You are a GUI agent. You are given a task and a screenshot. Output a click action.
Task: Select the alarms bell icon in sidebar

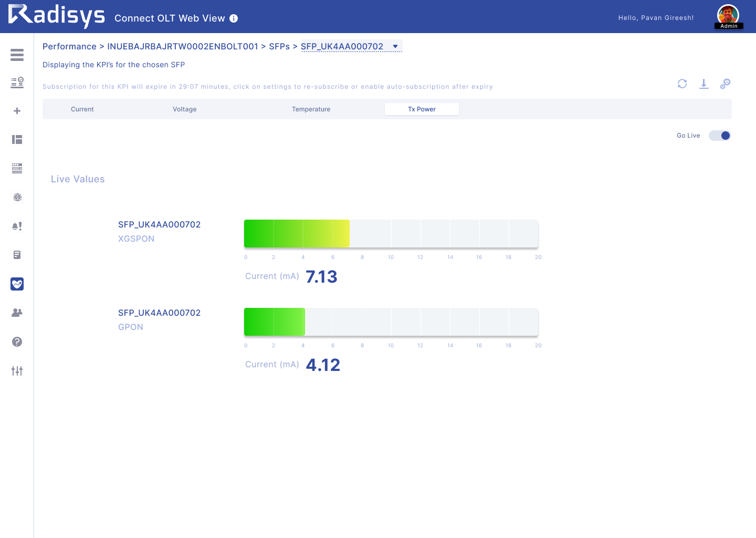[17, 226]
